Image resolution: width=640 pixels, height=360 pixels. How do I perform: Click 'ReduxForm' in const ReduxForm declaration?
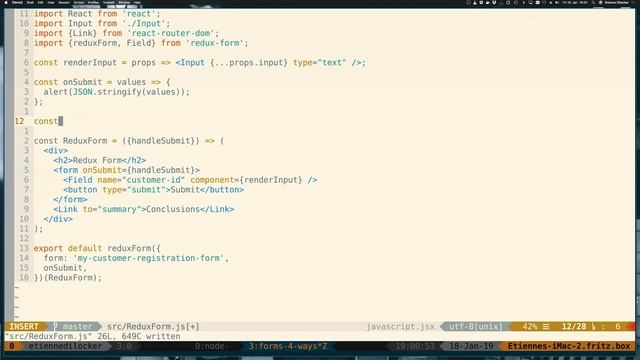(x=85, y=141)
